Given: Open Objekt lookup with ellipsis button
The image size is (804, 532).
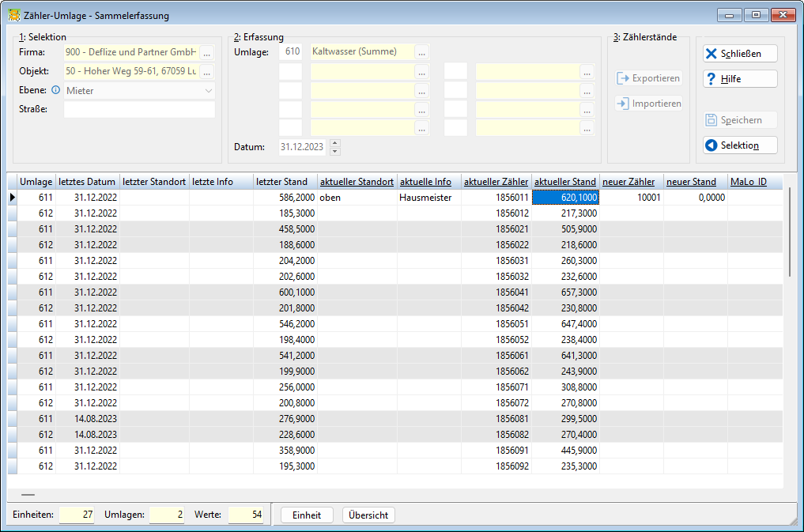Looking at the screenshot, I should click(206, 72).
